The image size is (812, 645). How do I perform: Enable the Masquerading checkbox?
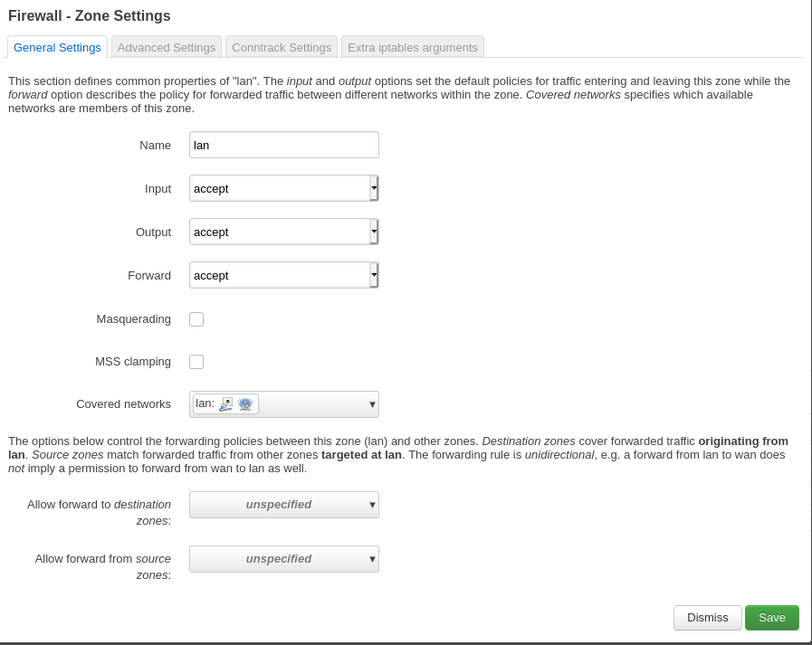196,319
